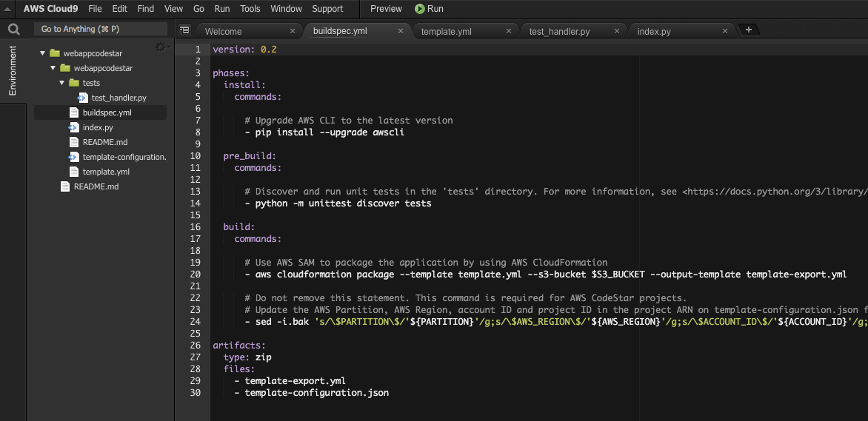Open the Go menu
The image size is (868, 421).
198,9
